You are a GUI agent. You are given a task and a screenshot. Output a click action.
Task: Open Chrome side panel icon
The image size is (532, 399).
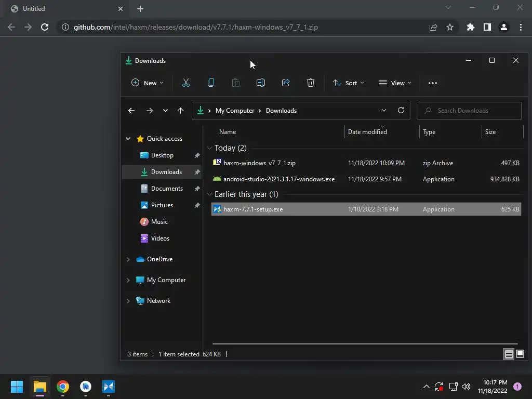487,27
